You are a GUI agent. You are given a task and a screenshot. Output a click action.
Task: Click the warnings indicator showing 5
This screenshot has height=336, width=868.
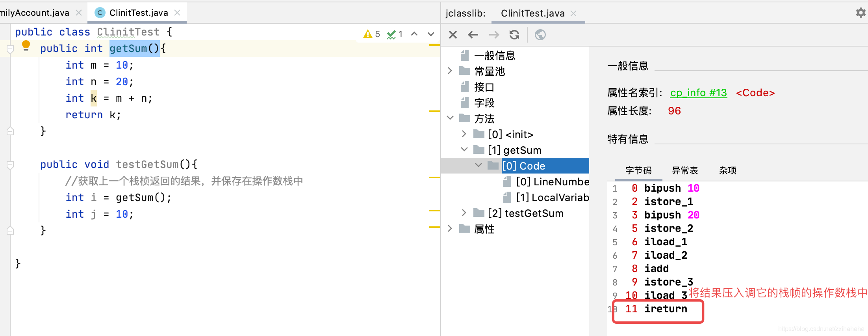(372, 34)
